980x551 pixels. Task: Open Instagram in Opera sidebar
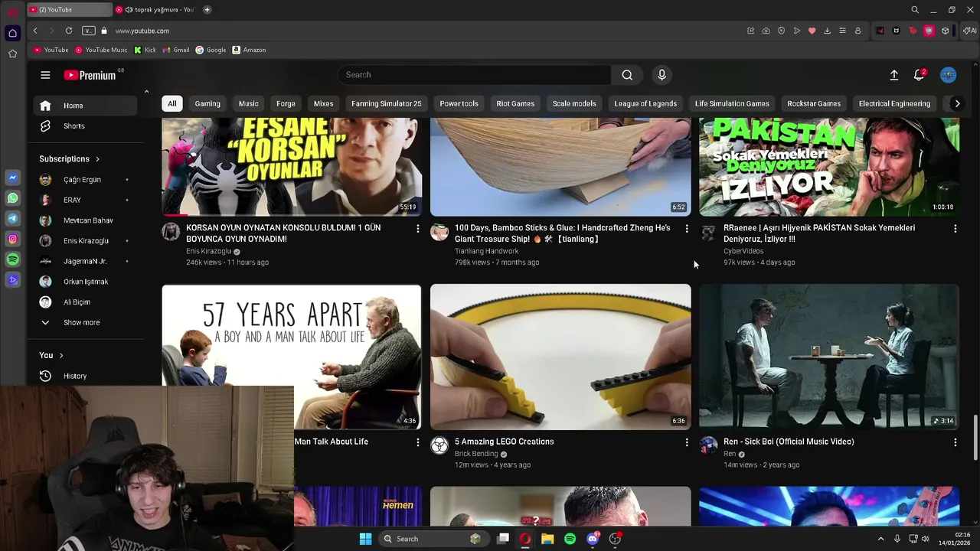(x=12, y=240)
